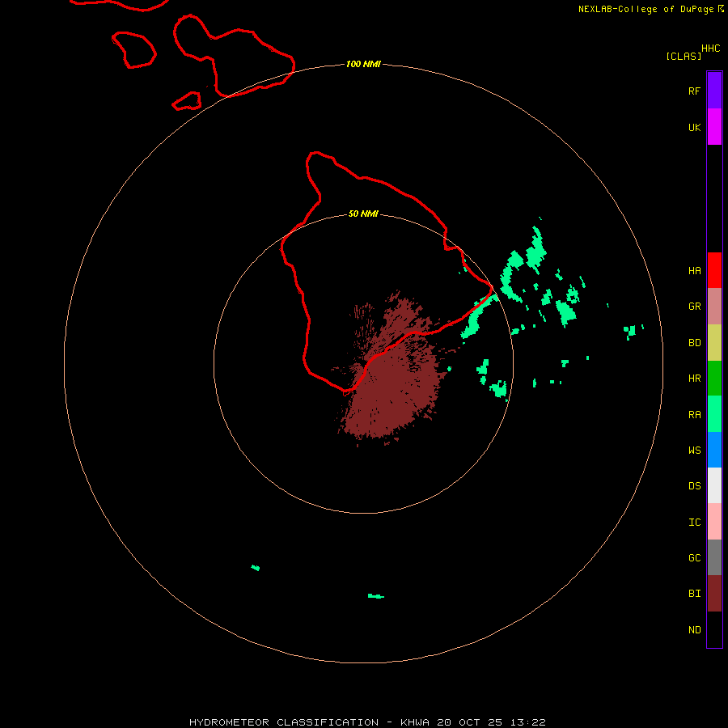Image resolution: width=728 pixels, height=728 pixels.
Task: Click the 50 NMI range ring label
Action: (363, 214)
